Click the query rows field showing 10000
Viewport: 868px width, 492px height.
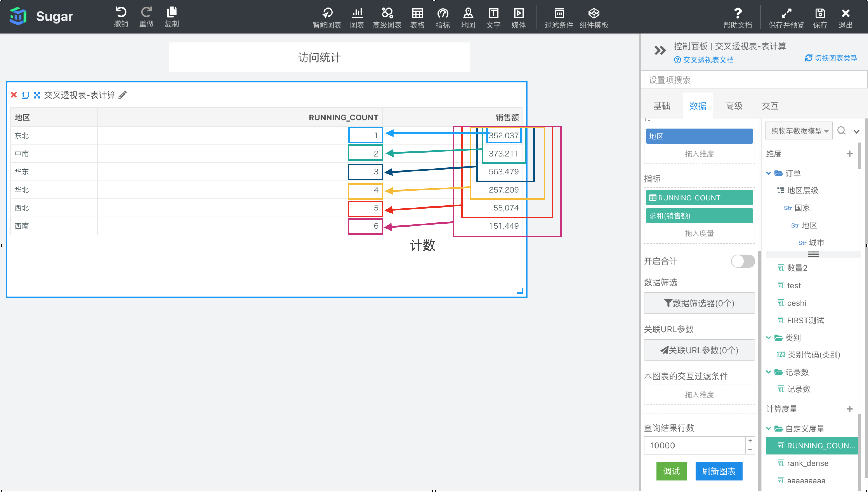pyautogui.click(x=694, y=445)
